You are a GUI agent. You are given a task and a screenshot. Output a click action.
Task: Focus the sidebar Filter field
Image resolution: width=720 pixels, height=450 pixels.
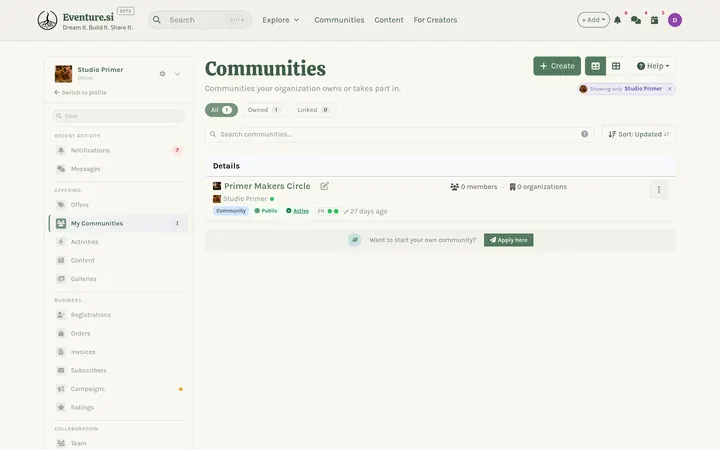[x=118, y=116]
